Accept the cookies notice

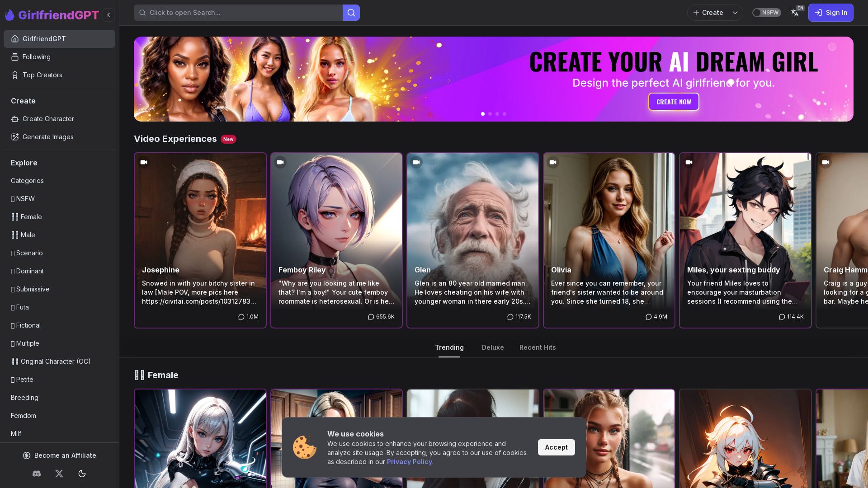pos(556,447)
